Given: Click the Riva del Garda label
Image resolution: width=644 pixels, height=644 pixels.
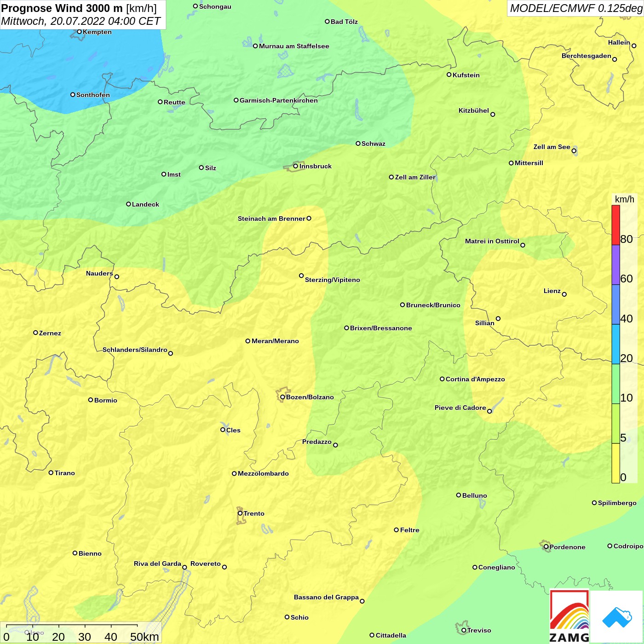Looking at the screenshot, I should click(157, 563).
